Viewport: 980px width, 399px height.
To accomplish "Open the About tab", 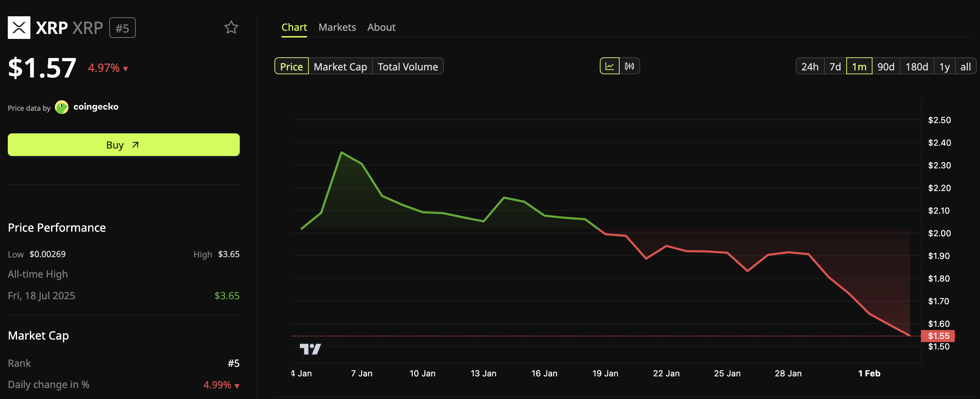I will [x=381, y=27].
